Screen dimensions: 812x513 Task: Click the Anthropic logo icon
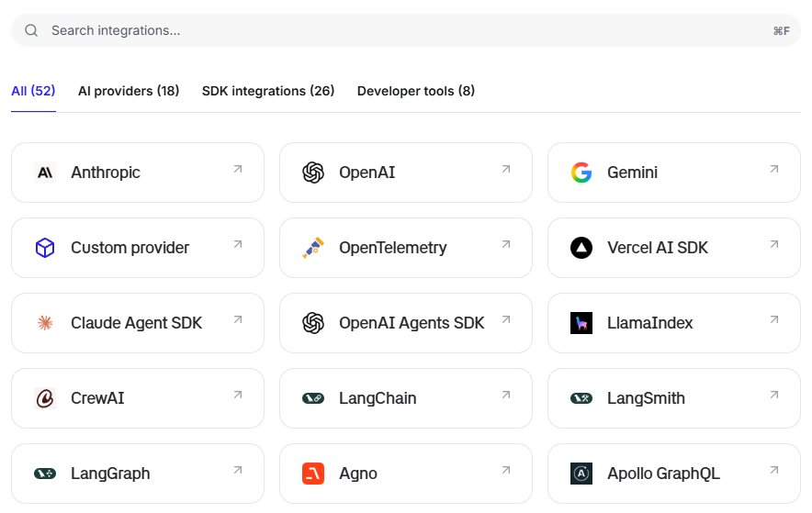(45, 173)
